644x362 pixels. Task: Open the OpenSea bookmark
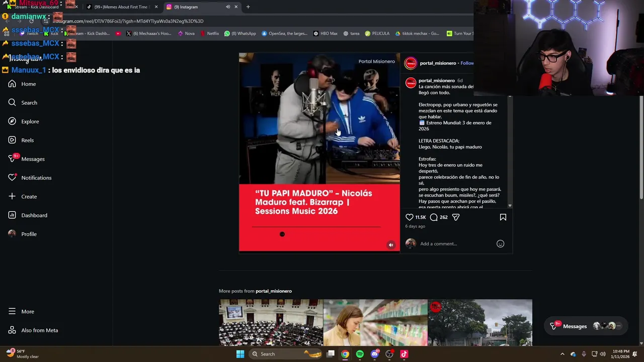pyautogui.click(x=284, y=34)
